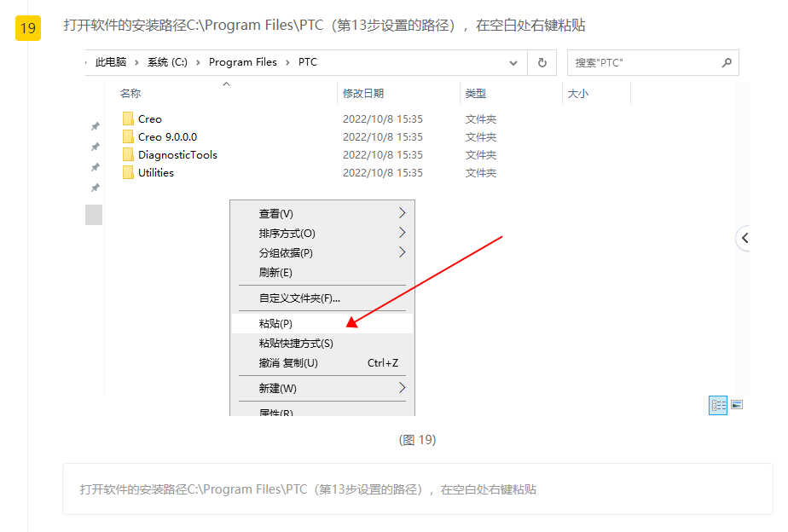The height and width of the screenshot is (532, 788).
Task: Sort by the 名称 column header
Action: click(130, 94)
